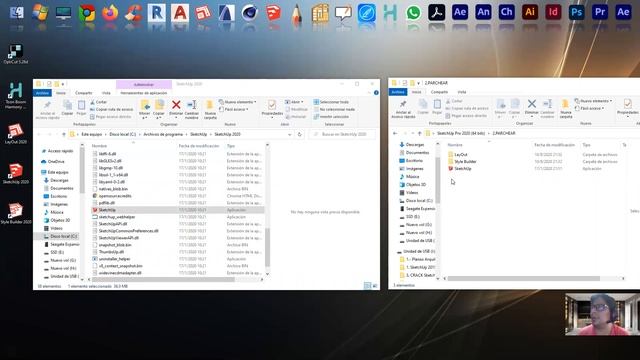
Task: Select OneDrive in SketchUp 2020 window sidebar
Action: (x=56, y=162)
